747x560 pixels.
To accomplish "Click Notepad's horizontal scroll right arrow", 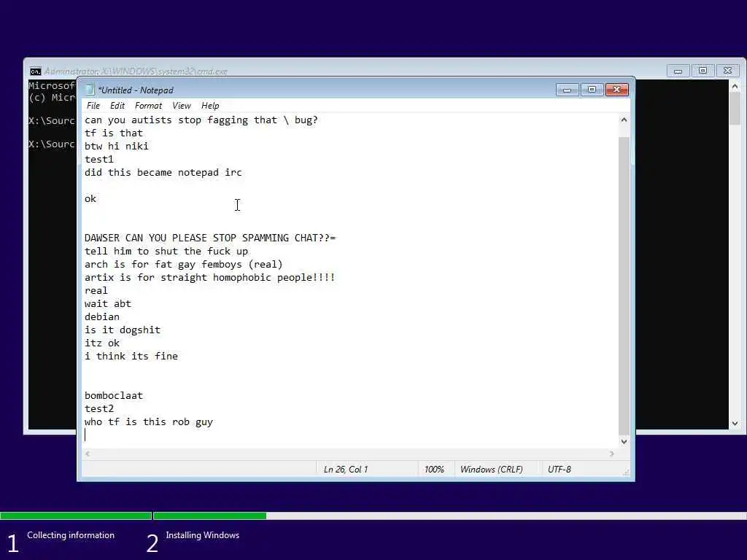I will point(612,454).
